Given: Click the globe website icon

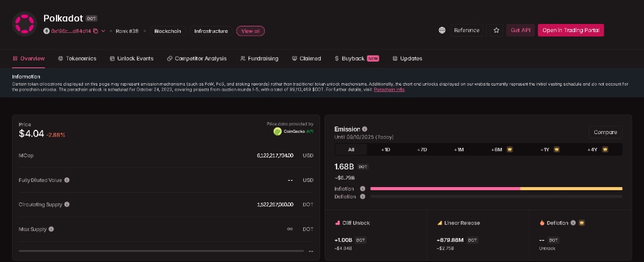Looking at the screenshot, I should [x=441, y=30].
